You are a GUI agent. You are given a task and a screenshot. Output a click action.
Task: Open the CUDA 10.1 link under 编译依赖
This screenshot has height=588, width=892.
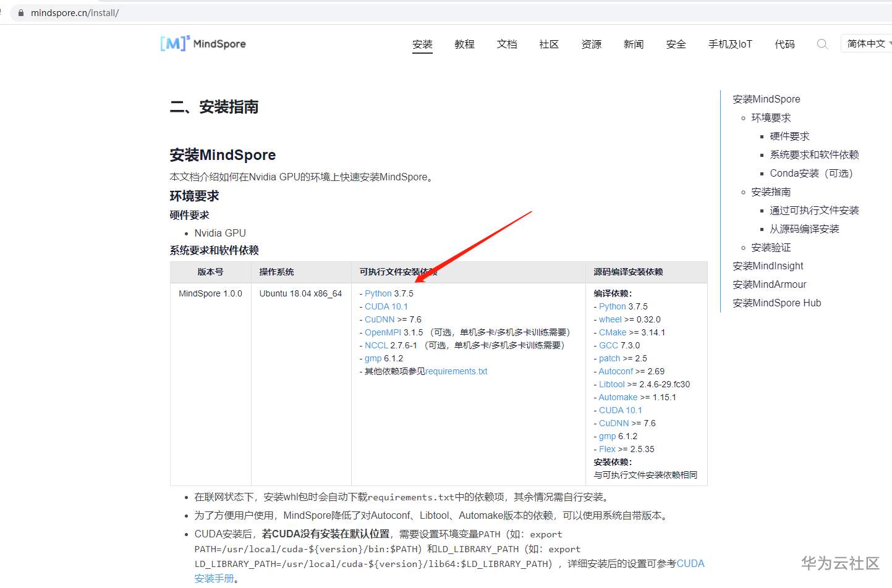[621, 410]
